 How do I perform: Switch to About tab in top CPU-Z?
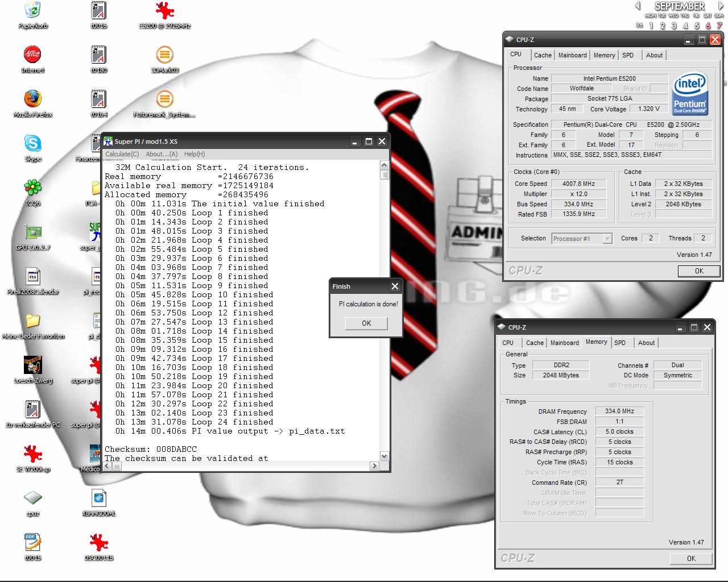(654, 55)
